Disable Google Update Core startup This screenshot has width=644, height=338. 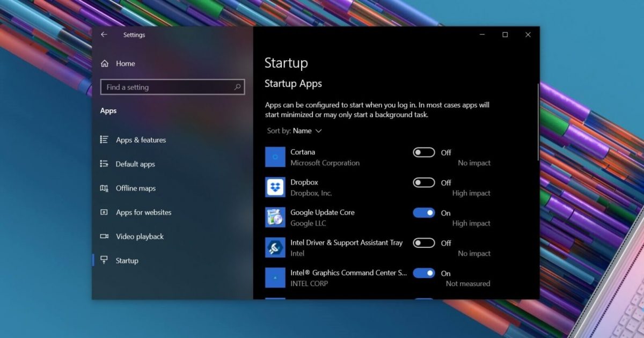pos(423,213)
